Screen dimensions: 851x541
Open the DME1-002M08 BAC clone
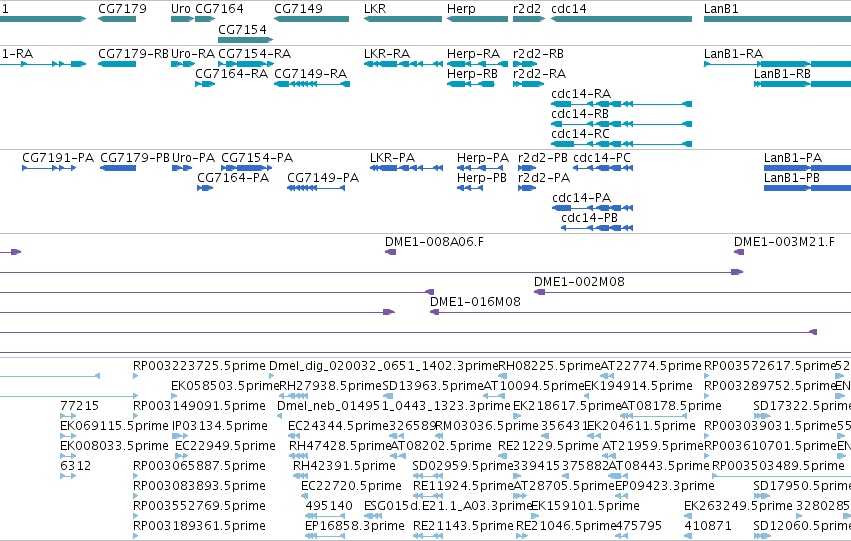[x=692, y=292]
